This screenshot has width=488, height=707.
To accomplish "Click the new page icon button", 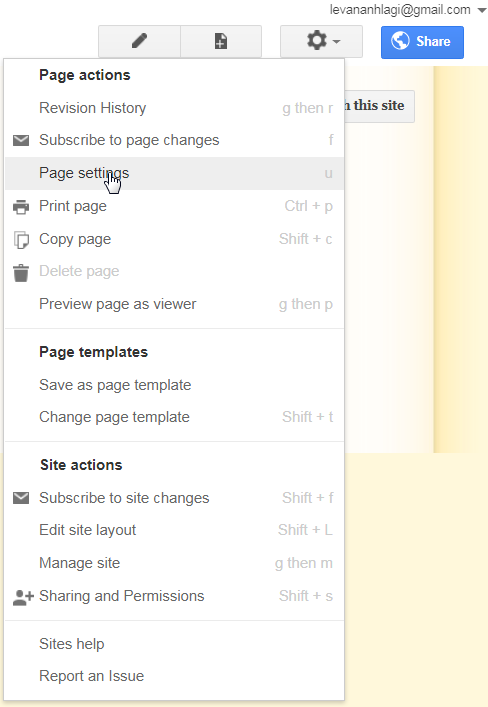I will tap(221, 41).
